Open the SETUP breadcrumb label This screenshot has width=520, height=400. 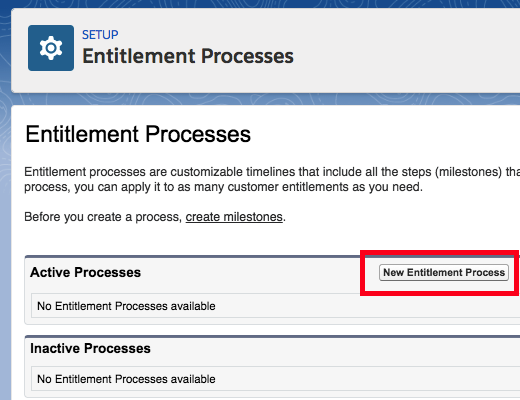point(100,35)
